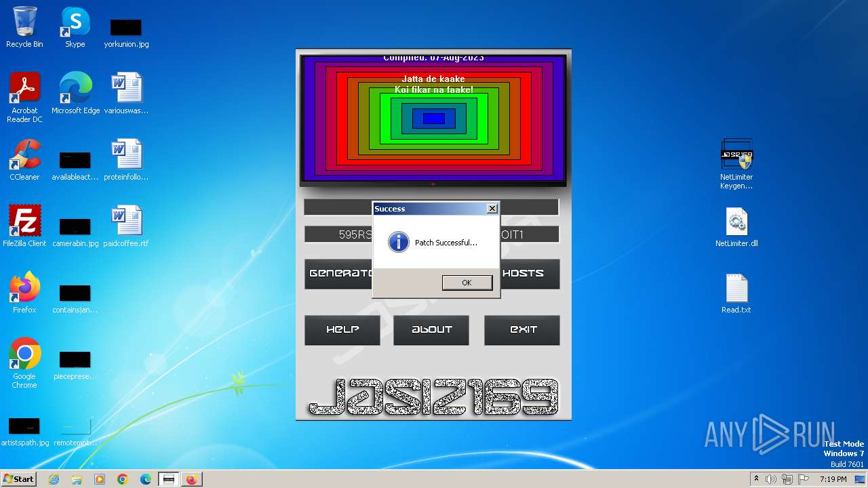Select paidcoffee.rtf on the desktop

126,226
